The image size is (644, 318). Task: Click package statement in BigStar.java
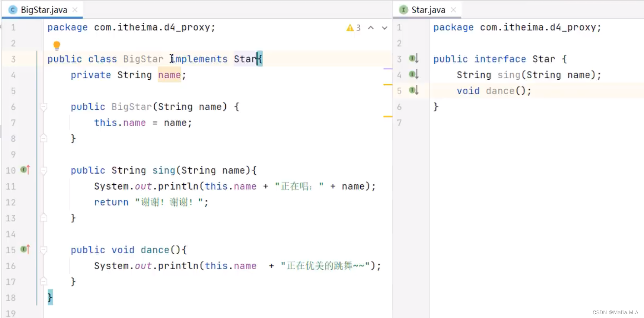[x=131, y=27]
